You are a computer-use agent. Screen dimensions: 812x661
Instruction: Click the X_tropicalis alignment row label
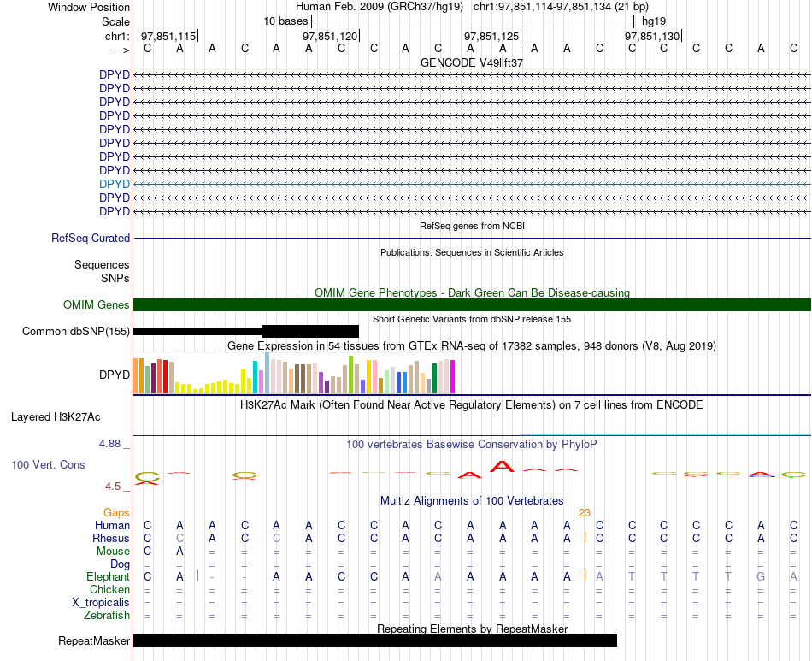point(101,603)
